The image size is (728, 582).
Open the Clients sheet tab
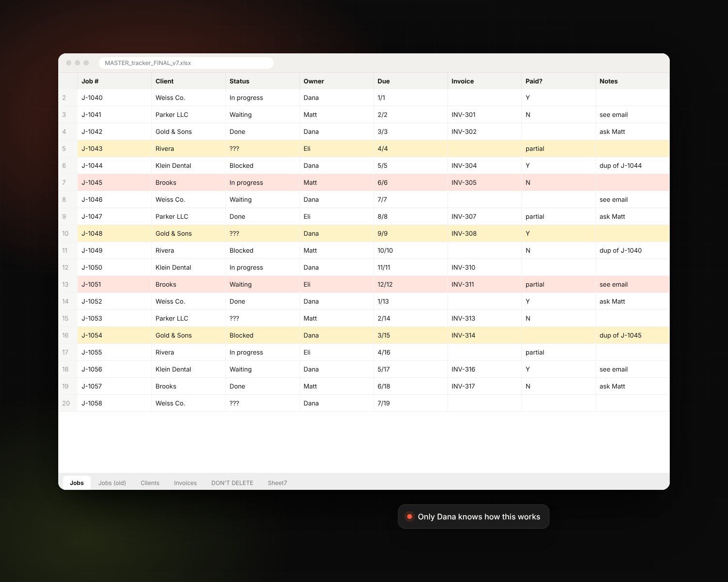point(150,483)
